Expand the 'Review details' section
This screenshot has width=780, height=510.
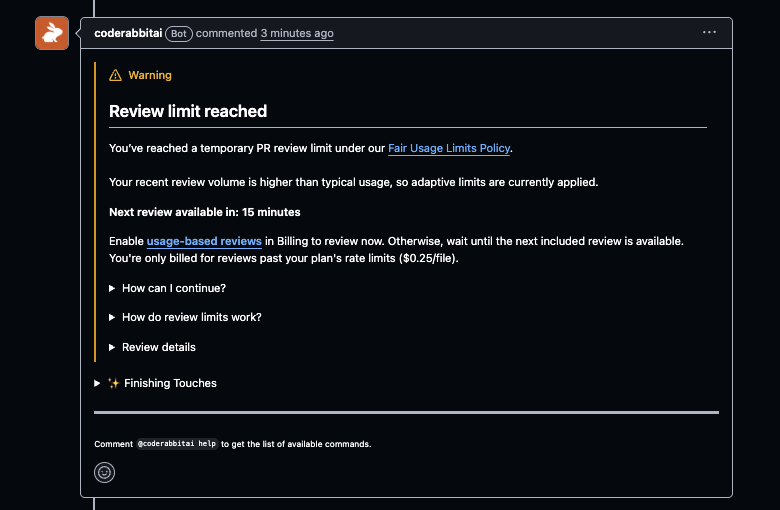(153, 347)
